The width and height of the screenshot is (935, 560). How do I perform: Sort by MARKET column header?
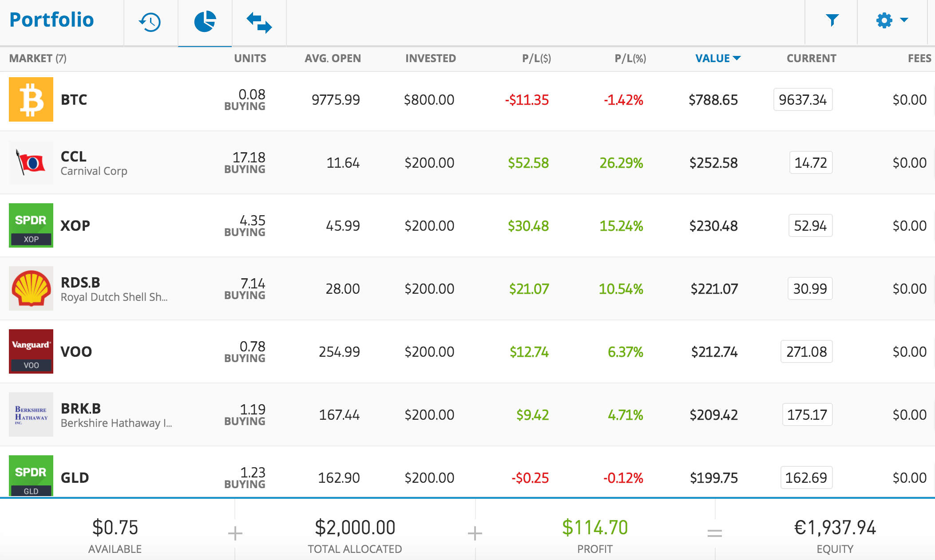tap(38, 58)
